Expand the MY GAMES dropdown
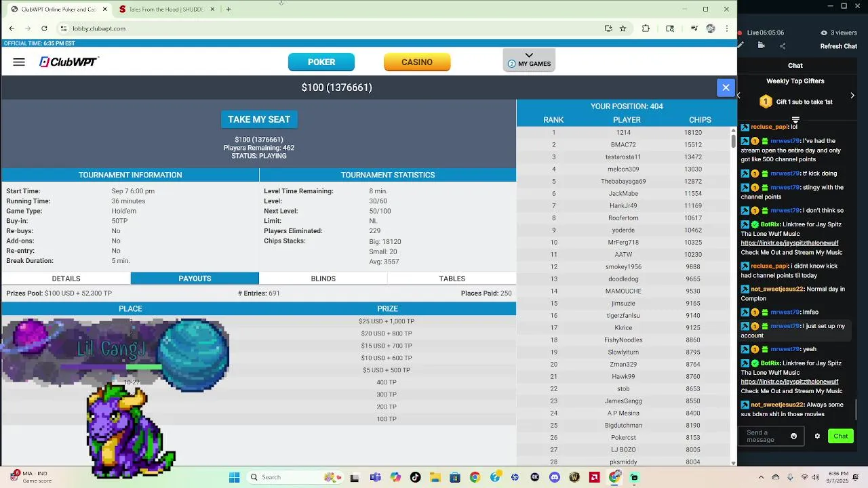This screenshot has width=868, height=488. [529, 60]
